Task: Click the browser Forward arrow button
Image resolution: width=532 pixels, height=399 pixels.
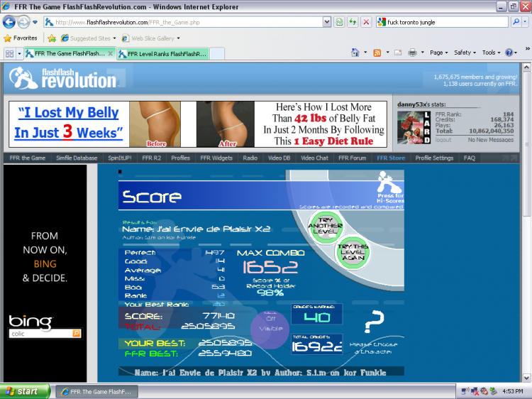Action: 23,23
